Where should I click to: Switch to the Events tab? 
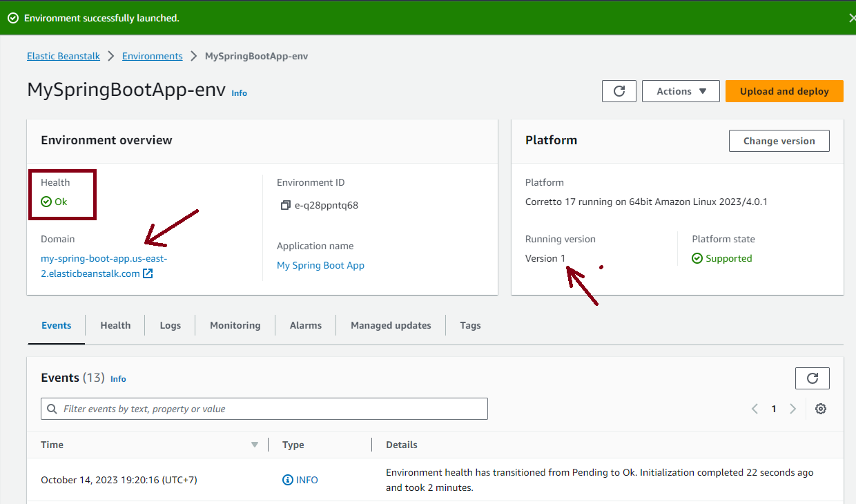57,325
